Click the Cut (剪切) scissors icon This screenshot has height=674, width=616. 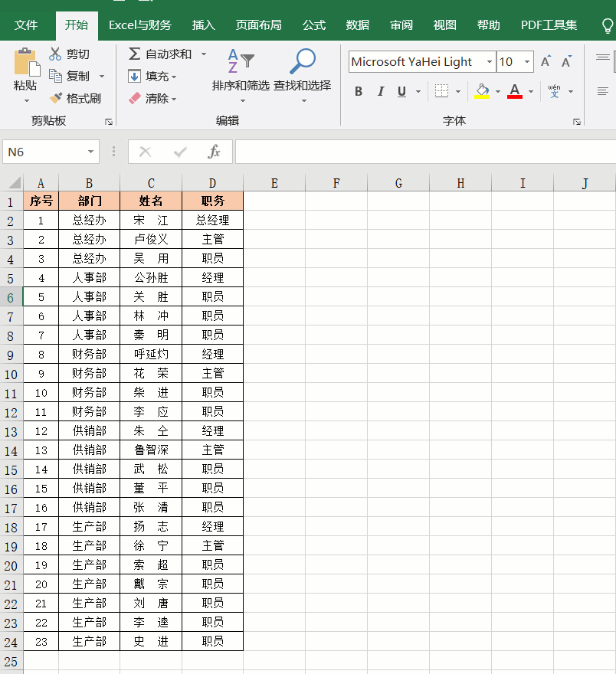pos(55,54)
